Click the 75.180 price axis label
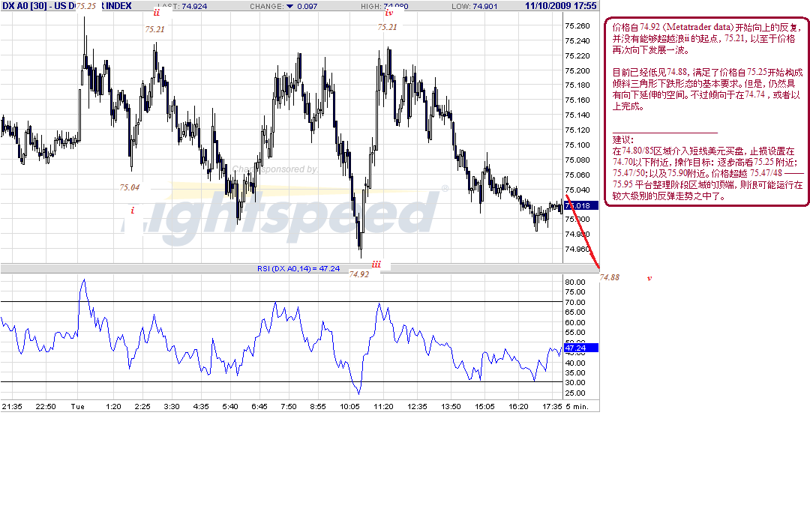 click(x=577, y=85)
